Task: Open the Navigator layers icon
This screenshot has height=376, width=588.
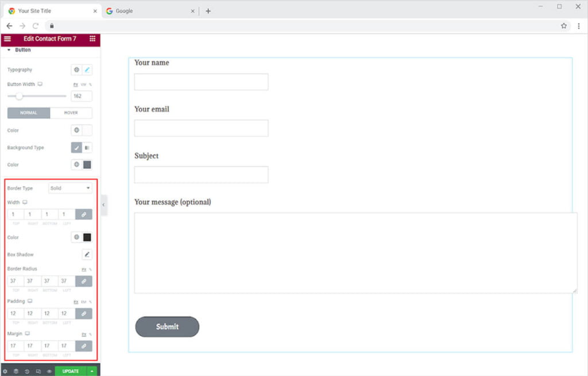Action: click(16, 371)
